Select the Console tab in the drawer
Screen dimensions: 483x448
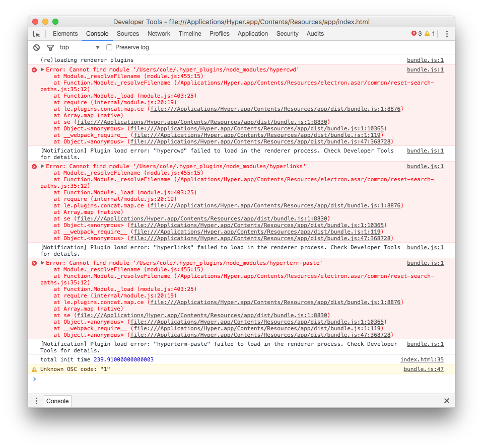[x=57, y=401]
